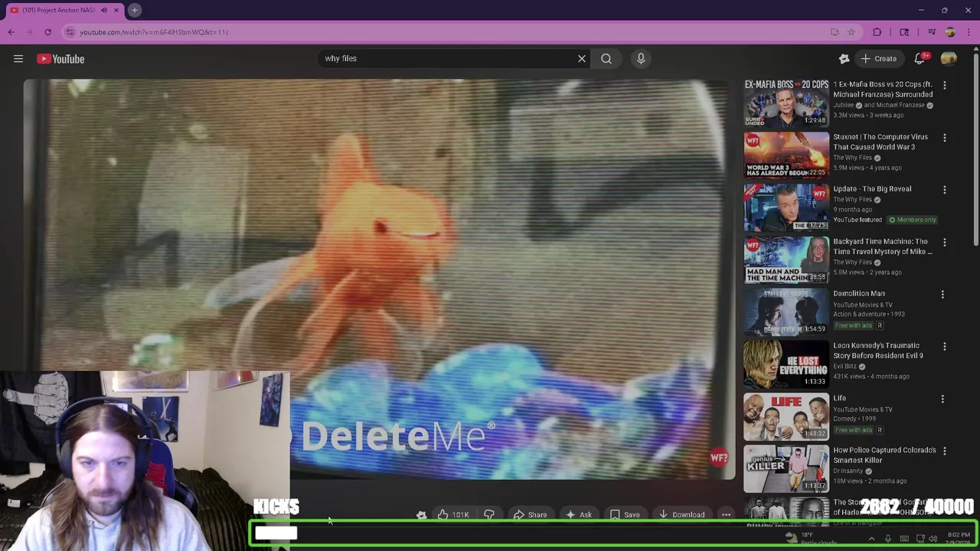980x551 pixels.
Task: Click the WF? watermark on video
Action: click(x=719, y=458)
